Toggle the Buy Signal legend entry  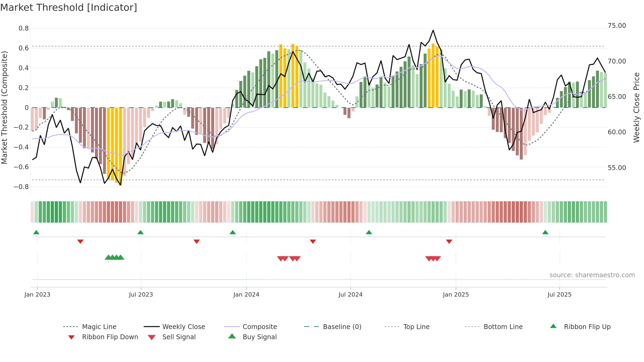click(x=252, y=337)
